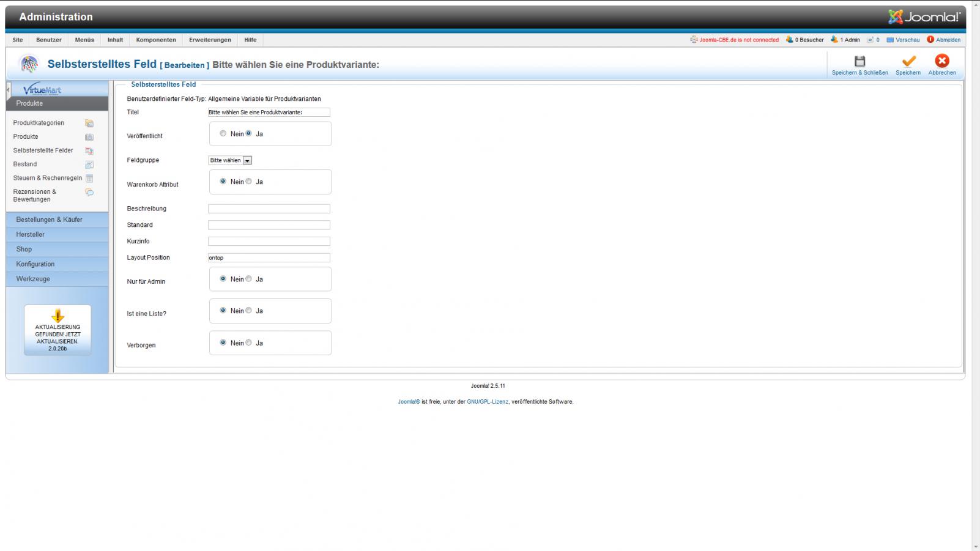Set Veröffentlicht to Nein

(223, 133)
